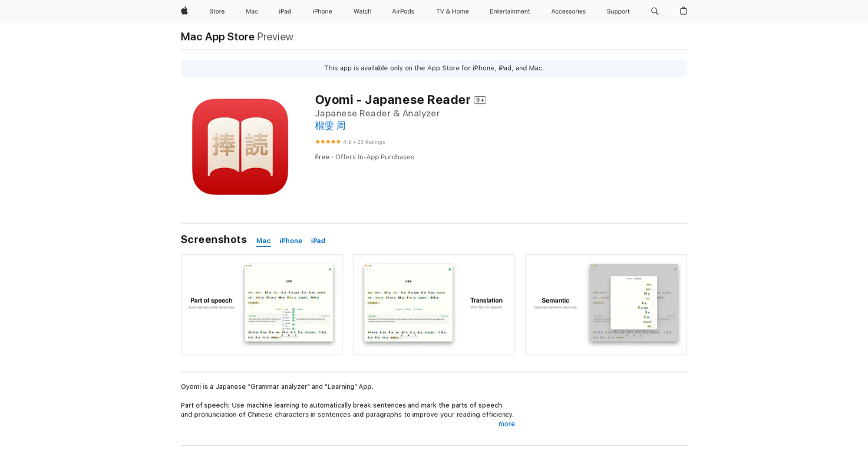Image resolution: width=868 pixels, height=453 pixels.
Task: Click the five-star rating stars
Action: 328,142
